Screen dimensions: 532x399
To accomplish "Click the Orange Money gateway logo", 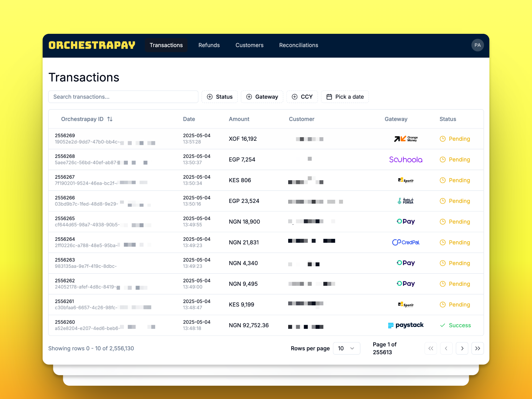I will pos(406,139).
